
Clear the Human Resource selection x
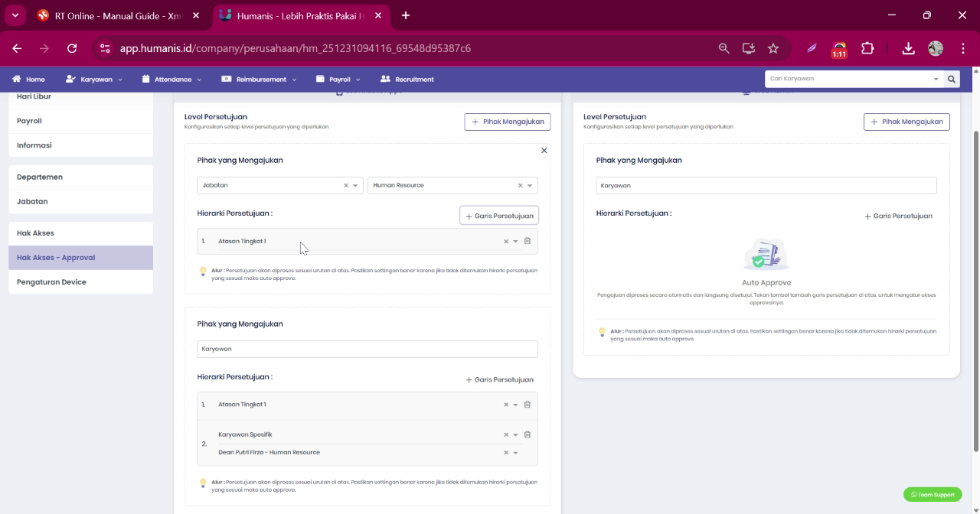[x=520, y=185]
